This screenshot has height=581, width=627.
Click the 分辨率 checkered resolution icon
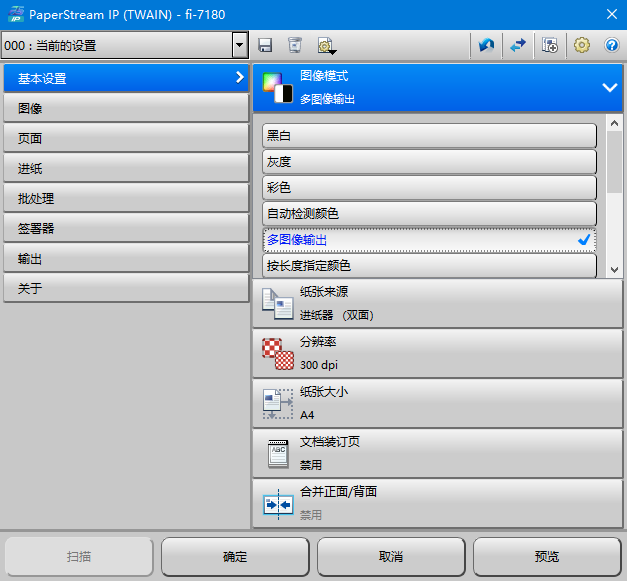pyautogui.click(x=278, y=354)
